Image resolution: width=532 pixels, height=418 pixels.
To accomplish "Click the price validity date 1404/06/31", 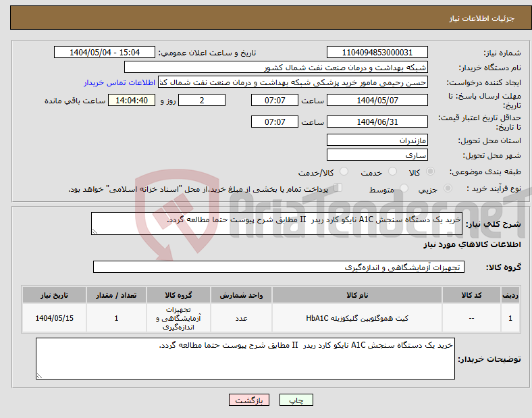I will [377, 122].
